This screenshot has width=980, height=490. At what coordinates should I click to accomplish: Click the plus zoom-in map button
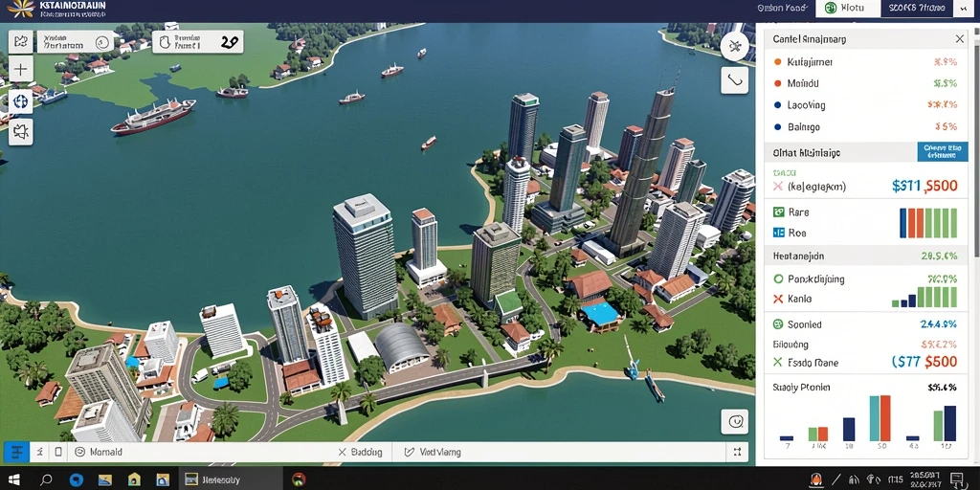pos(20,69)
